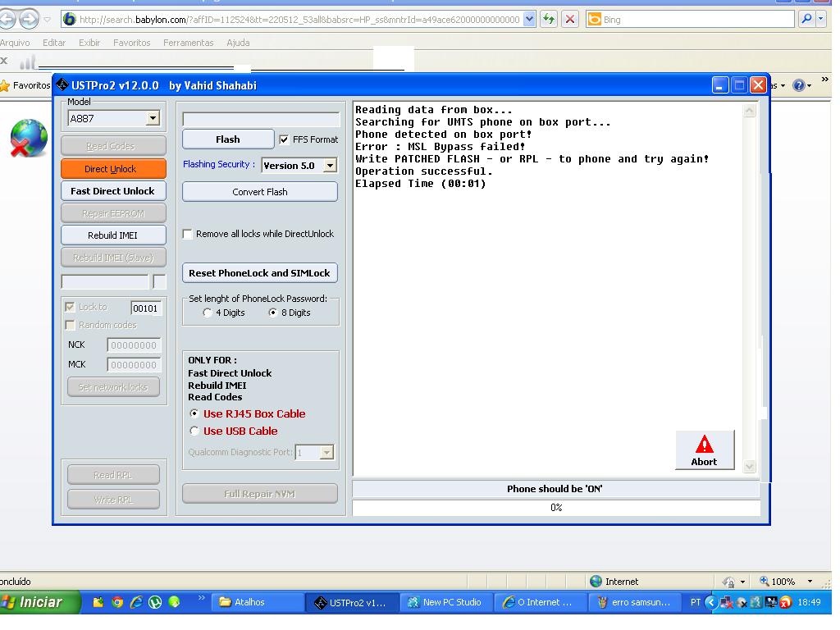Open the Atalhos folder taskbar button
The image size is (840, 630).
[258, 602]
